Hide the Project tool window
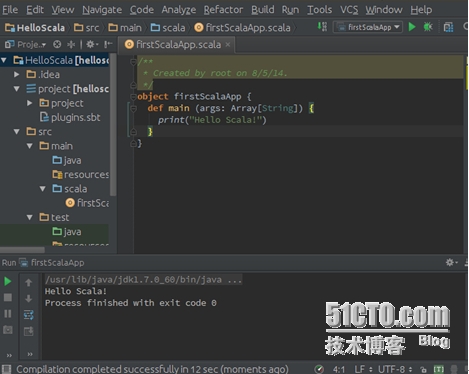 click(108, 44)
